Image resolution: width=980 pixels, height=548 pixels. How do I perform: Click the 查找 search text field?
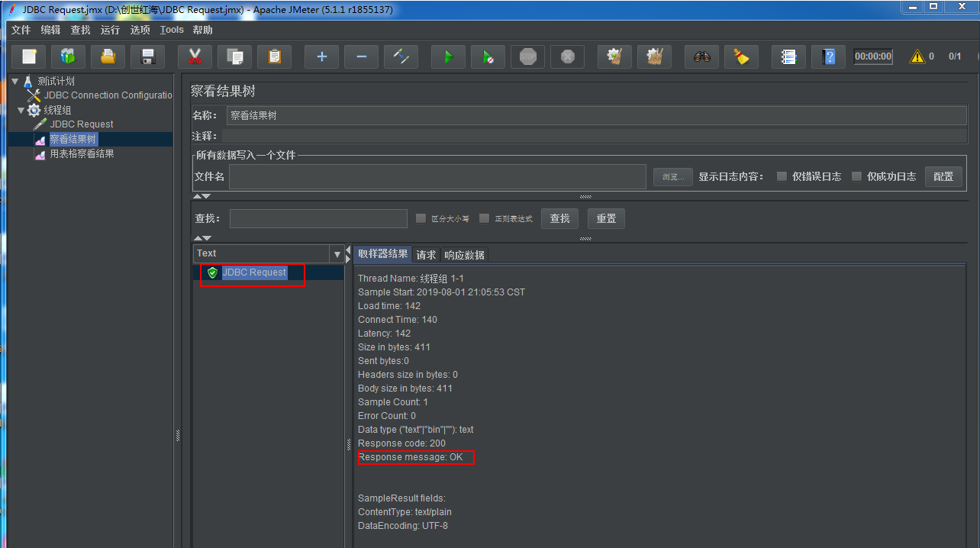pos(318,218)
